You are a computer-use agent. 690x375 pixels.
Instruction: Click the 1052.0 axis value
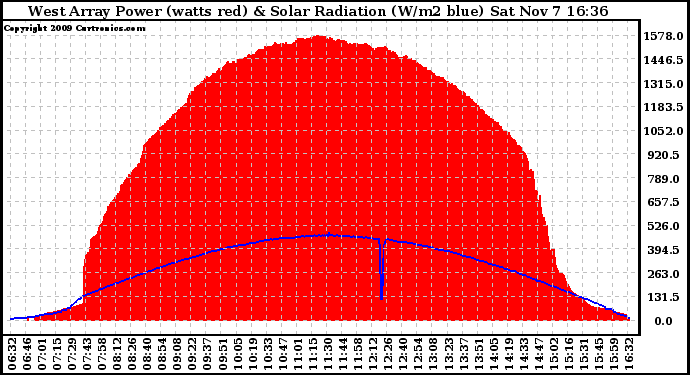pyautogui.click(x=663, y=131)
